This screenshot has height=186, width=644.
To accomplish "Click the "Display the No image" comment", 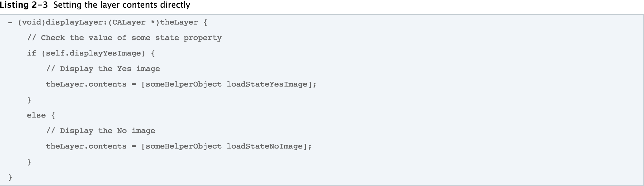I will click(x=101, y=131).
